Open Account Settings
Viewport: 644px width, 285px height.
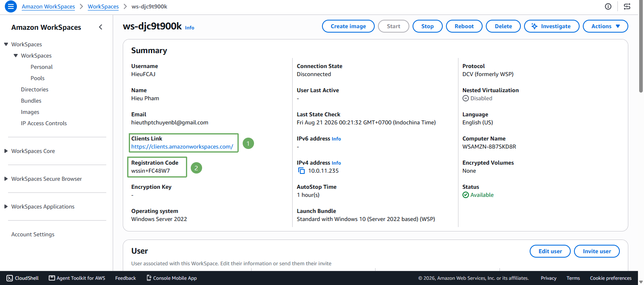point(33,234)
